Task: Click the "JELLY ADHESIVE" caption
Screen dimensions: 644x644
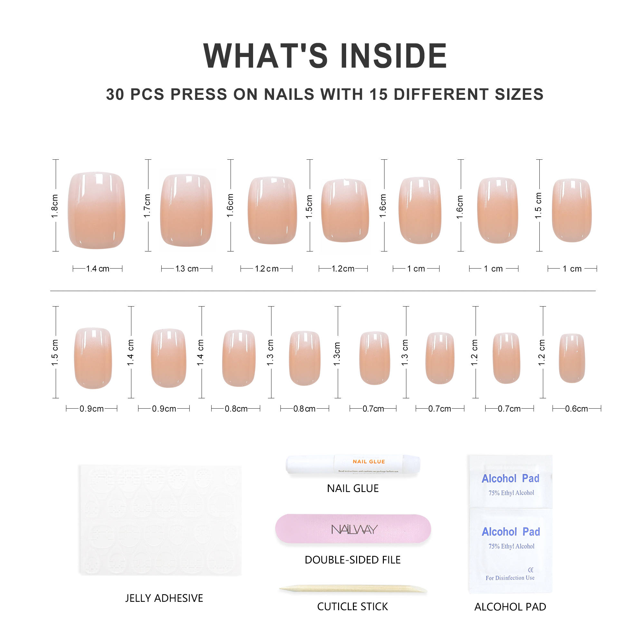Action: [x=164, y=598]
